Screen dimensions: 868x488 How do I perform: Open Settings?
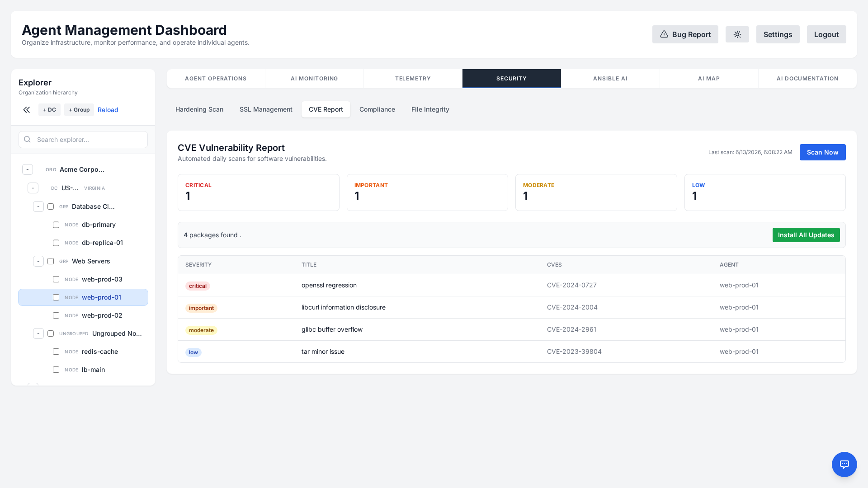(778, 34)
